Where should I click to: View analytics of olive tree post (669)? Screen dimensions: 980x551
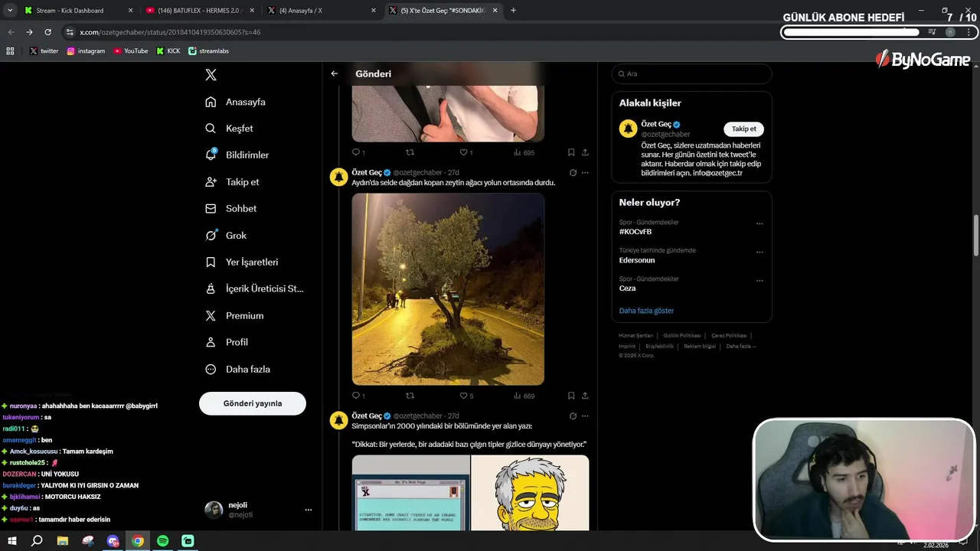coord(523,396)
